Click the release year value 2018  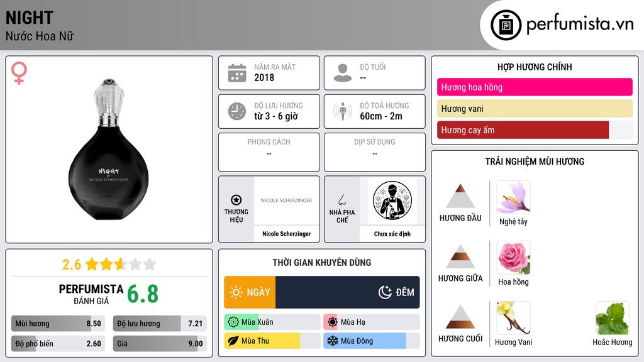tap(264, 77)
